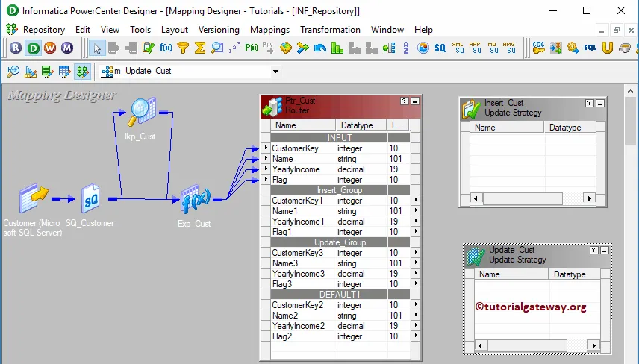The width and height of the screenshot is (639, 364).
Task: Click the workspace vertical scrollbar up arrow
Action: coord(630,91)
